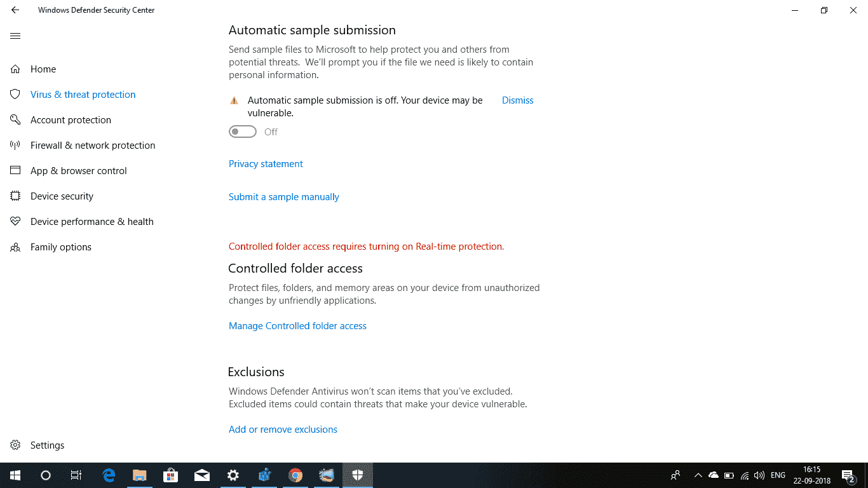Open App & browser control
Screen dimensions: 868x488
[x=79, y=171]
